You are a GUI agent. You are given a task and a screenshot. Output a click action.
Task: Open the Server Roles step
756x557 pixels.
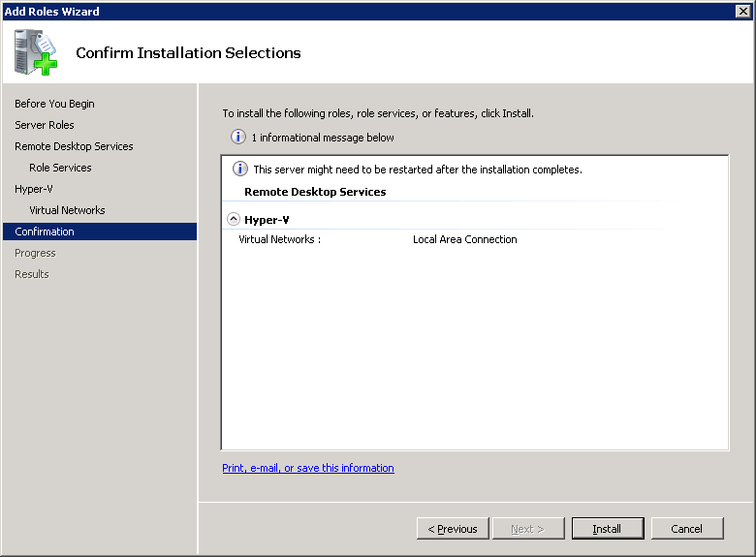coord(45,125)
